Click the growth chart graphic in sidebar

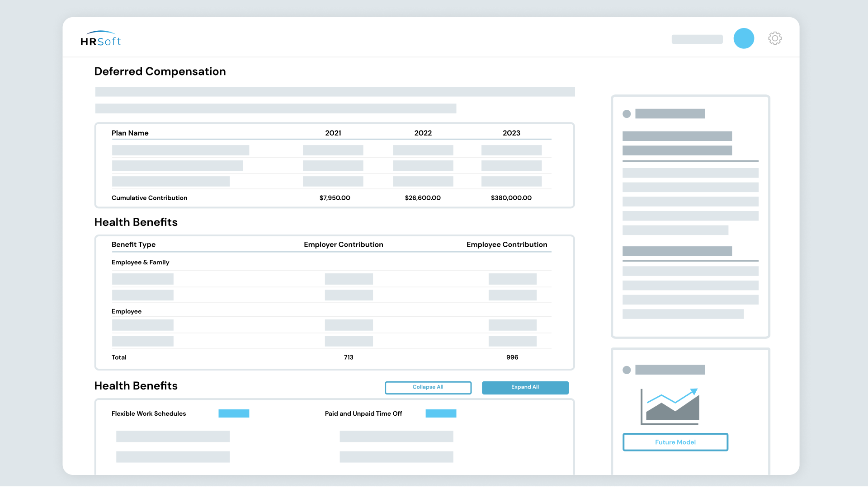(669, 407)
